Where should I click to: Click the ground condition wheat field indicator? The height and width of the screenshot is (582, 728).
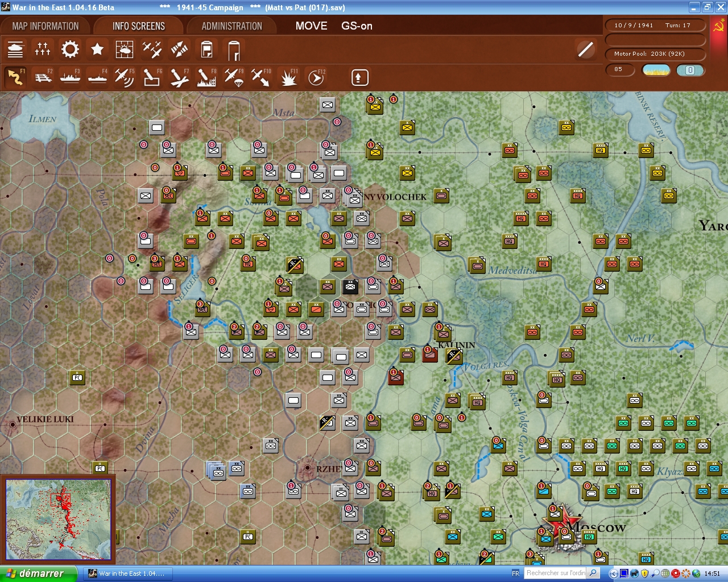656,70
